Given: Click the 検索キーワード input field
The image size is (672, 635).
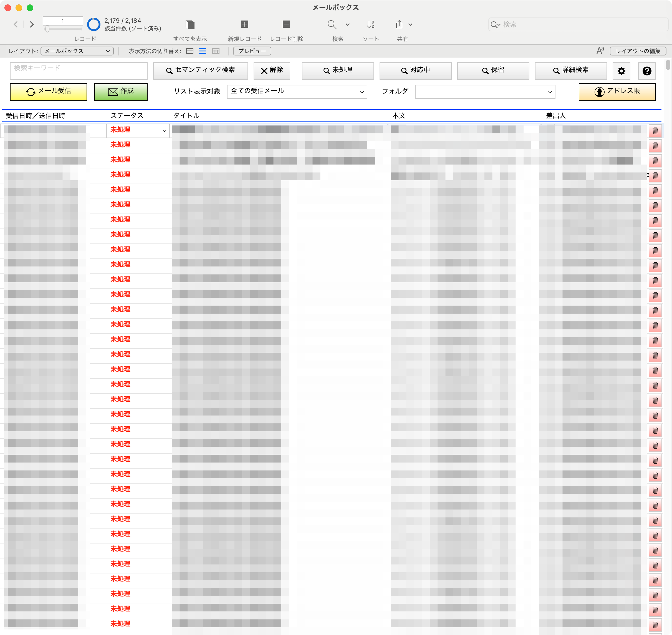Looking at the screenshot, I should 79,71.
